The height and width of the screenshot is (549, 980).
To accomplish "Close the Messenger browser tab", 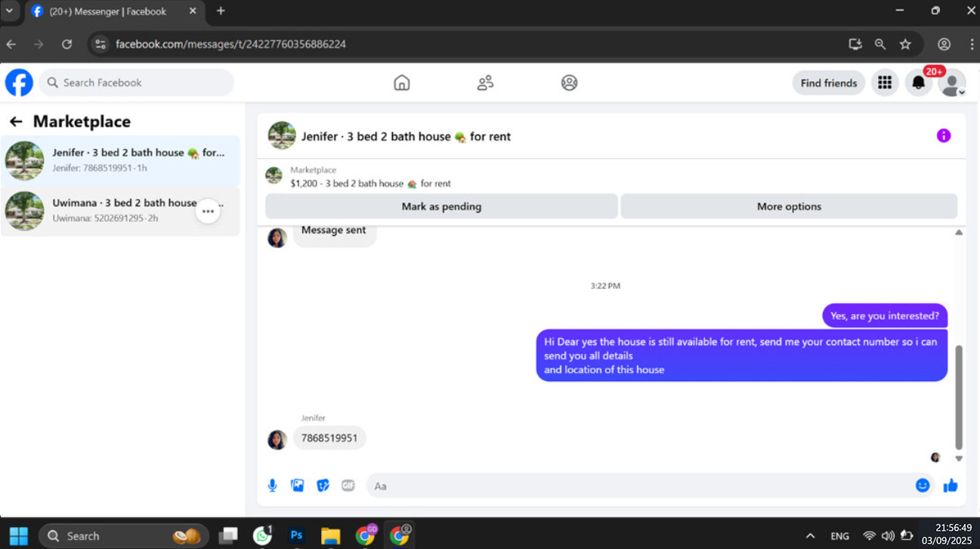I will (x=193, y=11).
